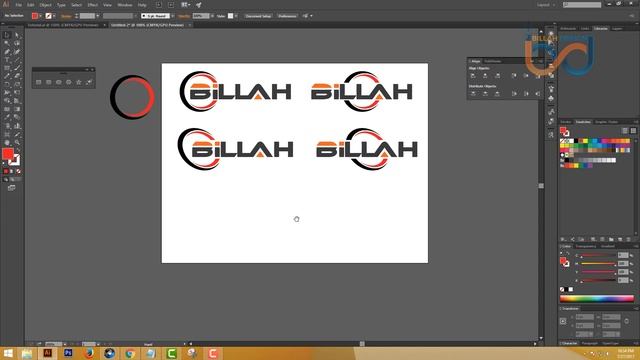Open the brush definition dropdown
This screenshot has width=640, height=360.
tap(172, 16)
